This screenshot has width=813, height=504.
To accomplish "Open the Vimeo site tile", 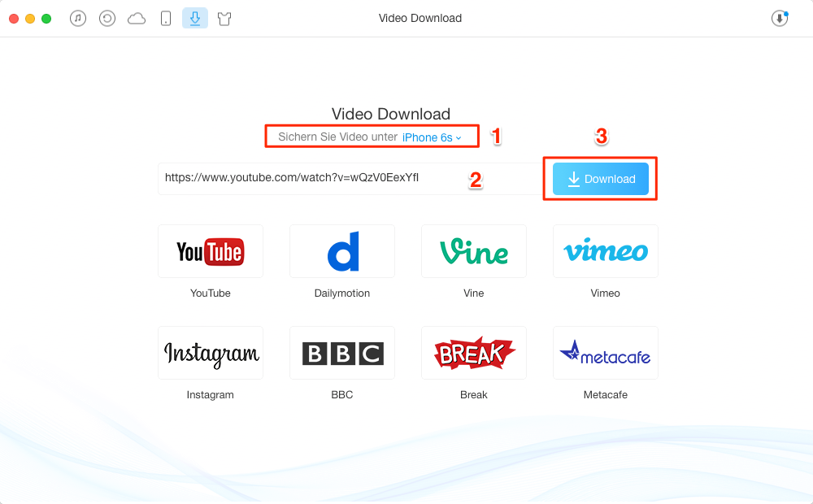I will 606,251.
